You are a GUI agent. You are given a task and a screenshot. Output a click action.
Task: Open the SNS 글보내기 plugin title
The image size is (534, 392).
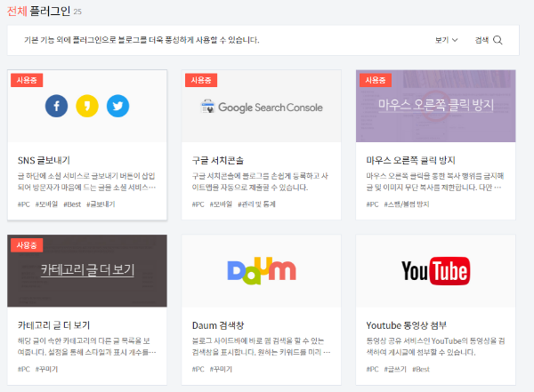(44, 160)
